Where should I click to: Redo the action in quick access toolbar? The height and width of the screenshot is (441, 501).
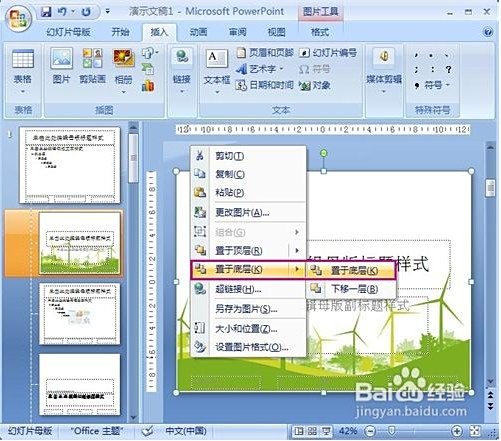click(86, 12)
